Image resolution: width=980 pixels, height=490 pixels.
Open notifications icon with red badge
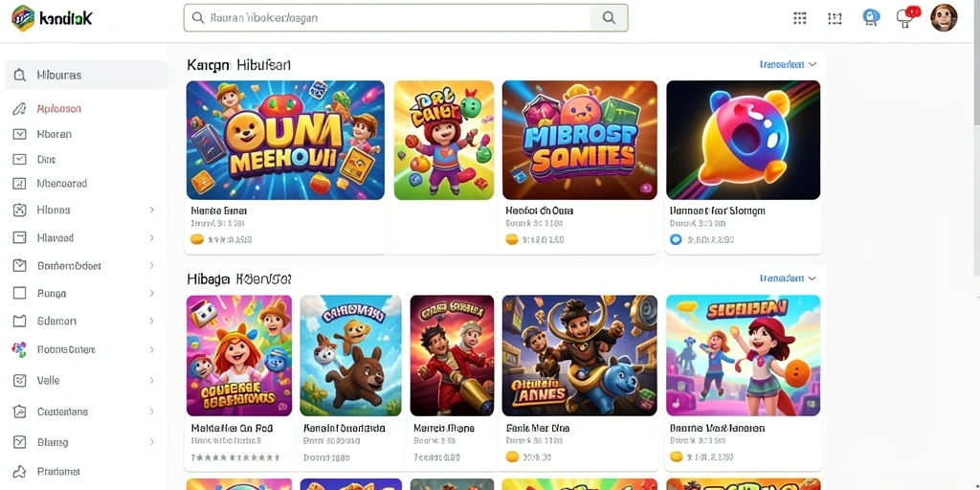(907, 17)
